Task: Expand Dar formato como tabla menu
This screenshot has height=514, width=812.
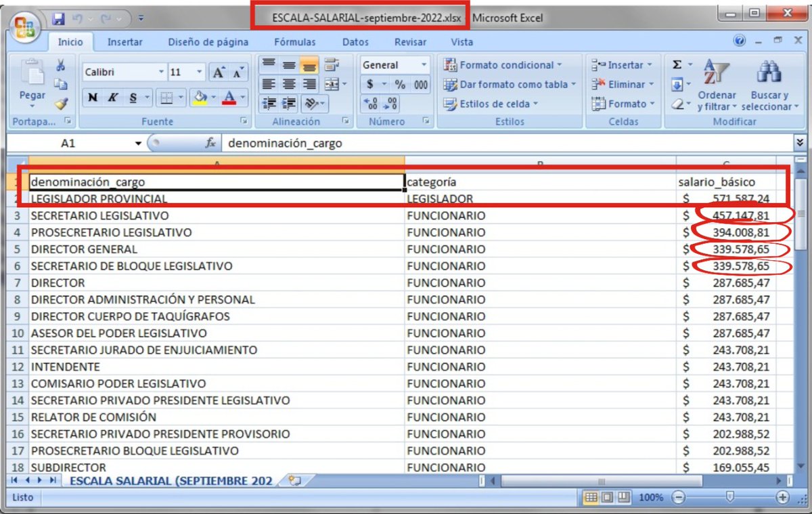Action: [510, 85]
